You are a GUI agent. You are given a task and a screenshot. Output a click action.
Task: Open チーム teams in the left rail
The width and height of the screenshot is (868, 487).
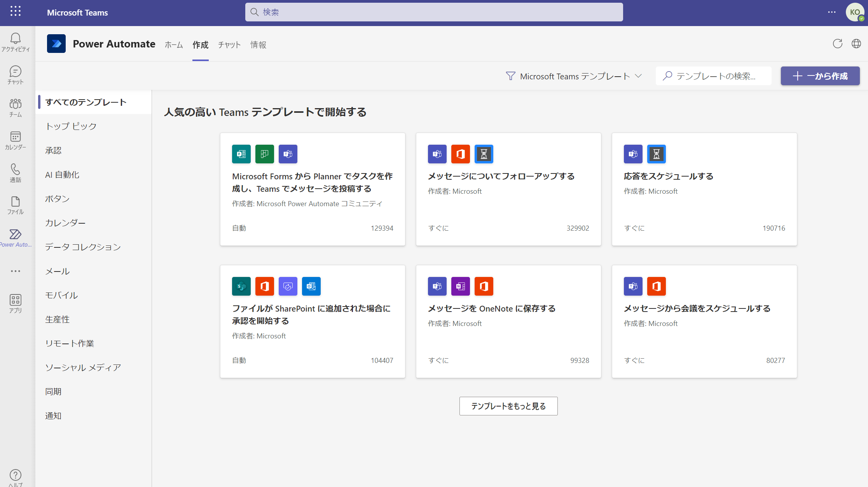16,107
